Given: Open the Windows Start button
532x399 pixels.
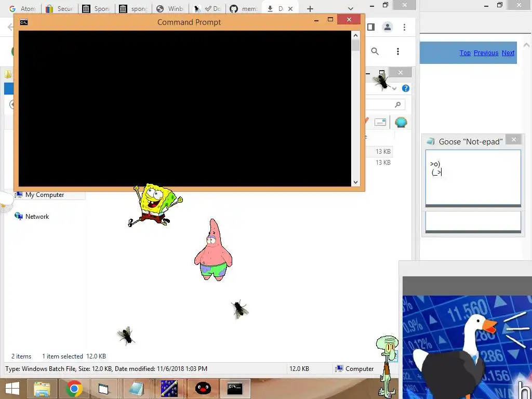Looking at the screenshot, I should pos(12,389).
